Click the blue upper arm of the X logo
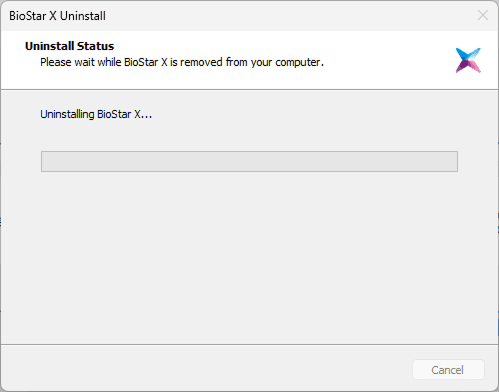 [x=462, y=53]
